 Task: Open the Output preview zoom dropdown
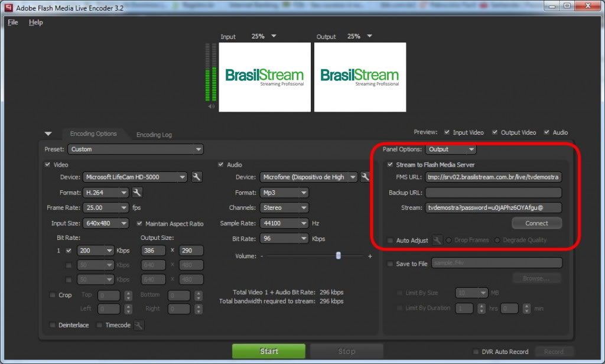(x=369, y=36)
